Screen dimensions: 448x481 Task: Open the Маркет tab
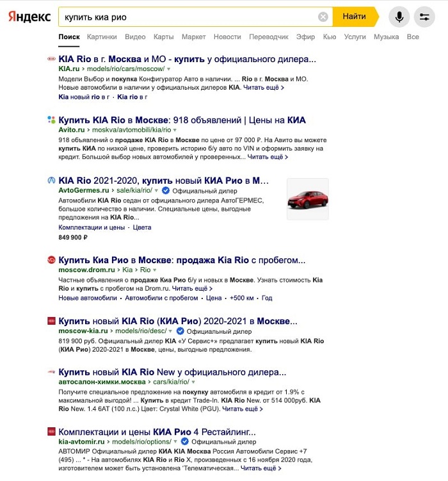point(193,37)
